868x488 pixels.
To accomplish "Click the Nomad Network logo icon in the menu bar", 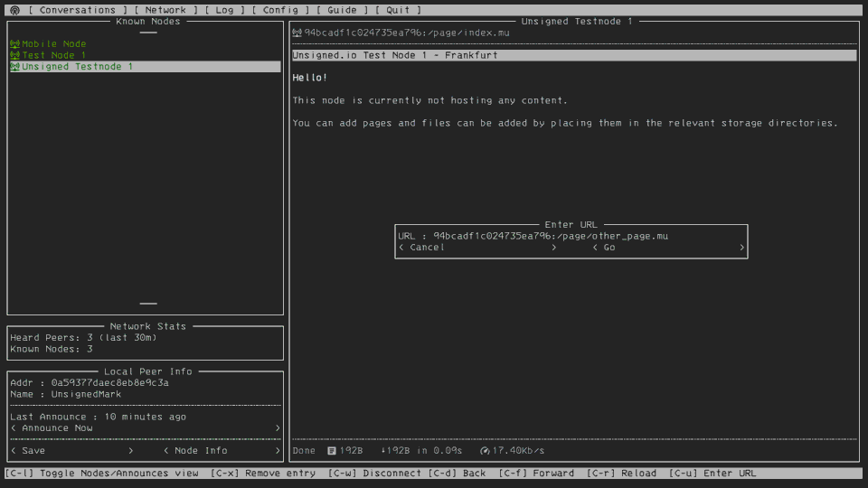I will [x=14, y=10].
